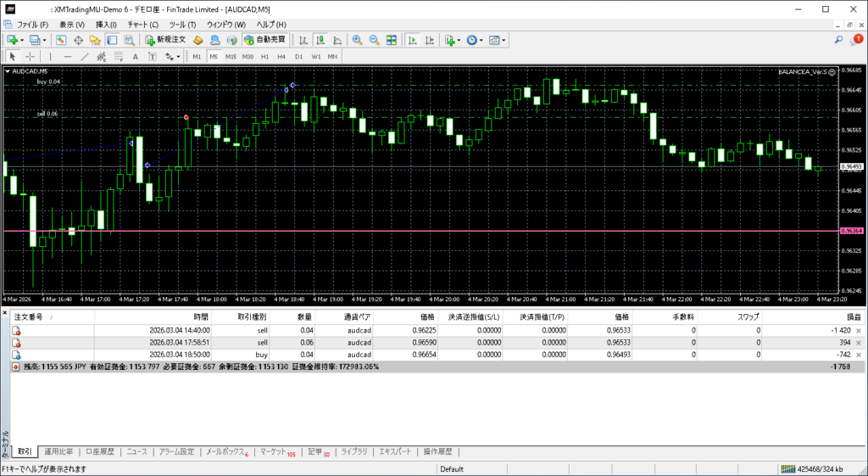Expand the indicators list dropdown

[x=459, y=40]
